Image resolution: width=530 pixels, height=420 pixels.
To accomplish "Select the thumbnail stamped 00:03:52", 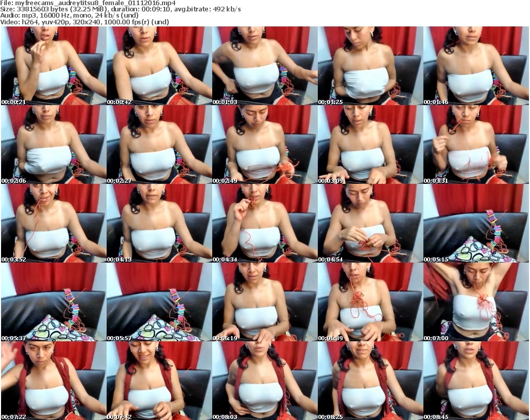I will [53, 223].
